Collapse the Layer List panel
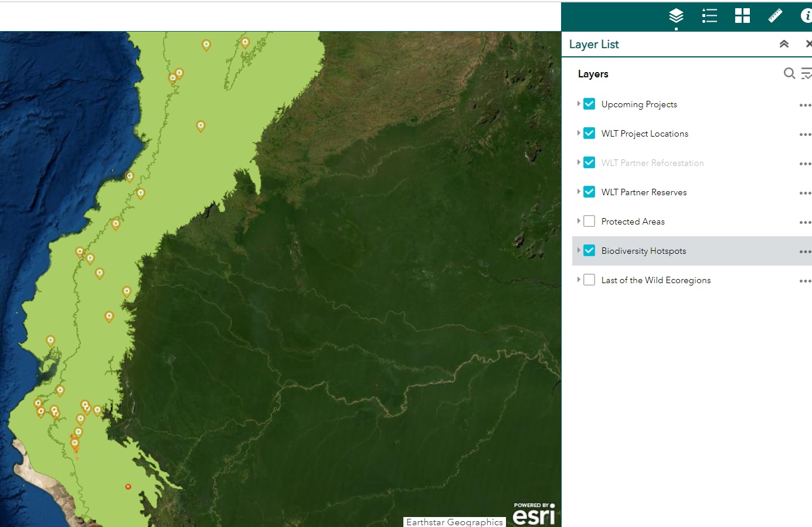812x527 pixels. pyautogui.click(x=784, y=44)
